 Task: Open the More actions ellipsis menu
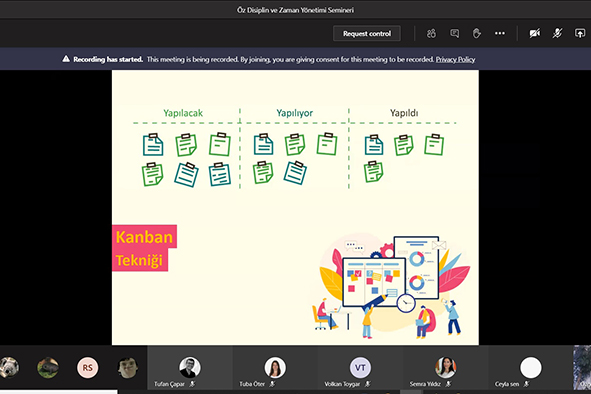pos(500,34)
